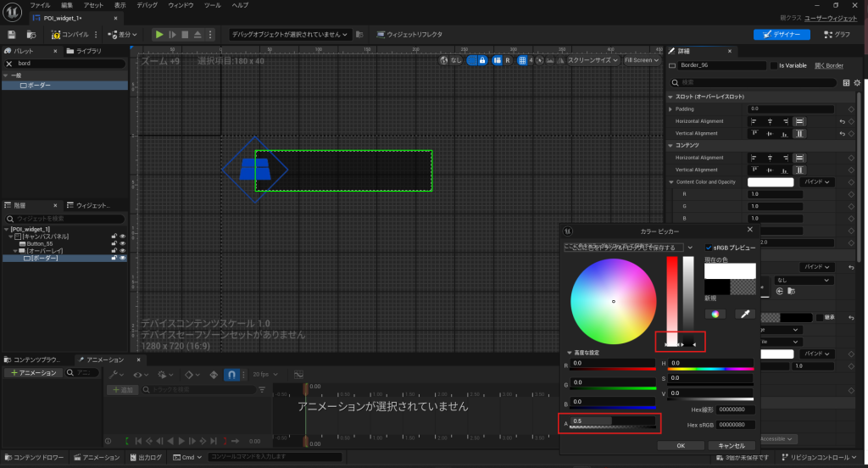
Task: Open the Fill Screen dropdown
Action: click(x=641, y=60)
